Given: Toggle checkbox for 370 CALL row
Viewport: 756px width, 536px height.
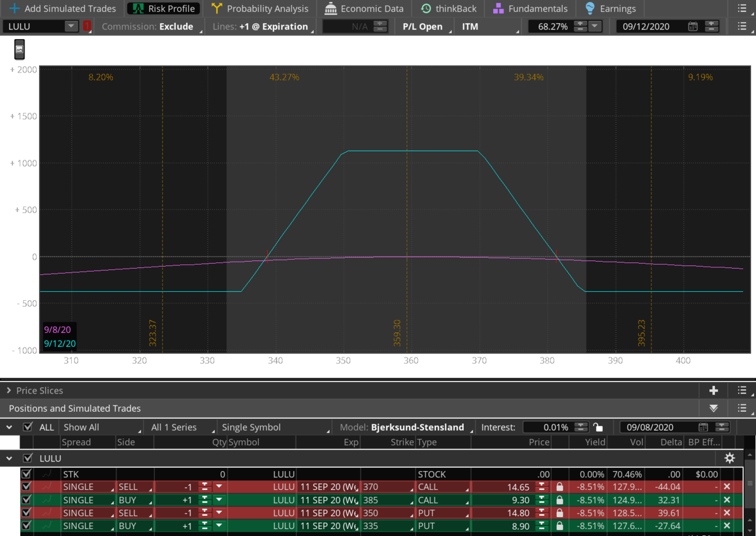Looking at the screenshot, I should click(26, 487).
